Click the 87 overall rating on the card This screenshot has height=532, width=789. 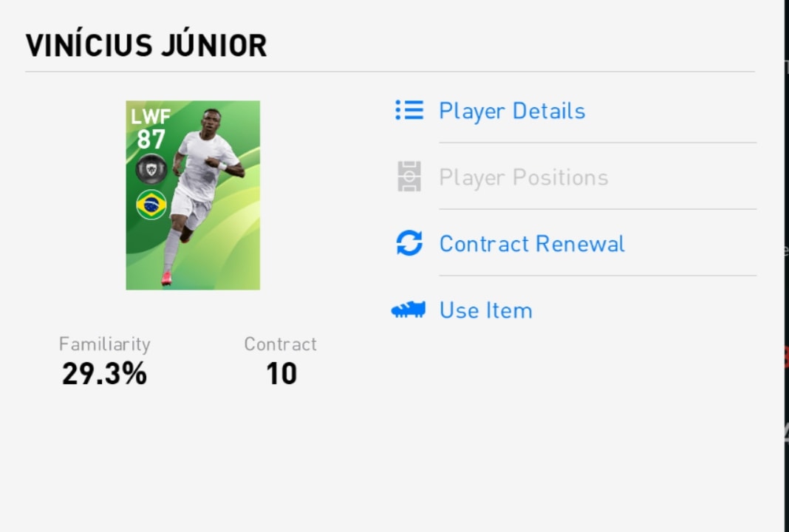click(151, 139)
